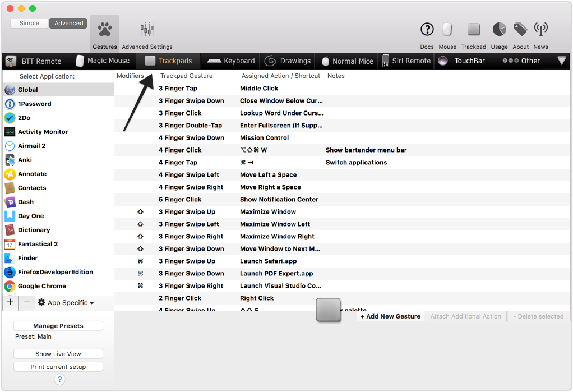Select Keyboard tab
The image size is (573, 392).
pyautogui.click(x=231, y=61)
